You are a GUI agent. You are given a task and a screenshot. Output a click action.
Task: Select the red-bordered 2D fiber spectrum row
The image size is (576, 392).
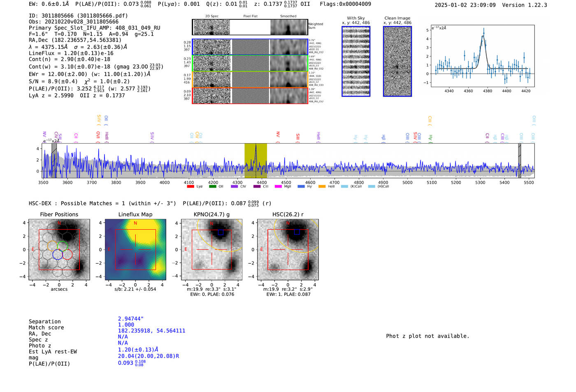pos(250,95)
